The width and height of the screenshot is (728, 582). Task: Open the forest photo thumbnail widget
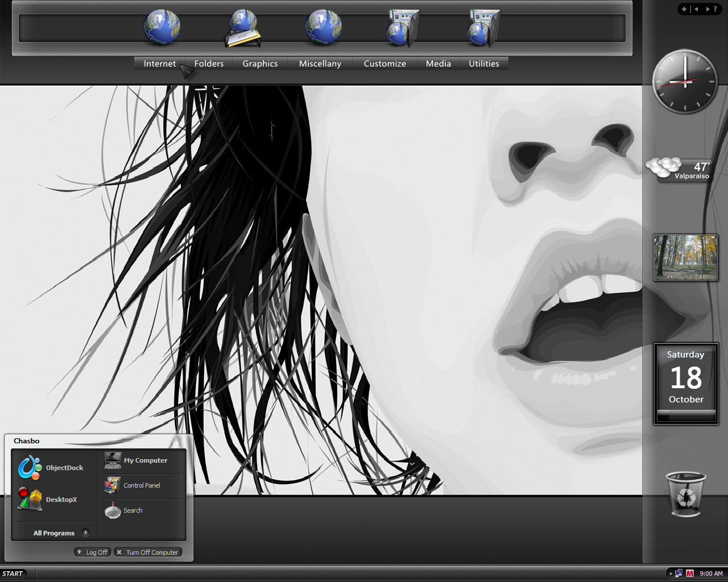pos(685,257)
